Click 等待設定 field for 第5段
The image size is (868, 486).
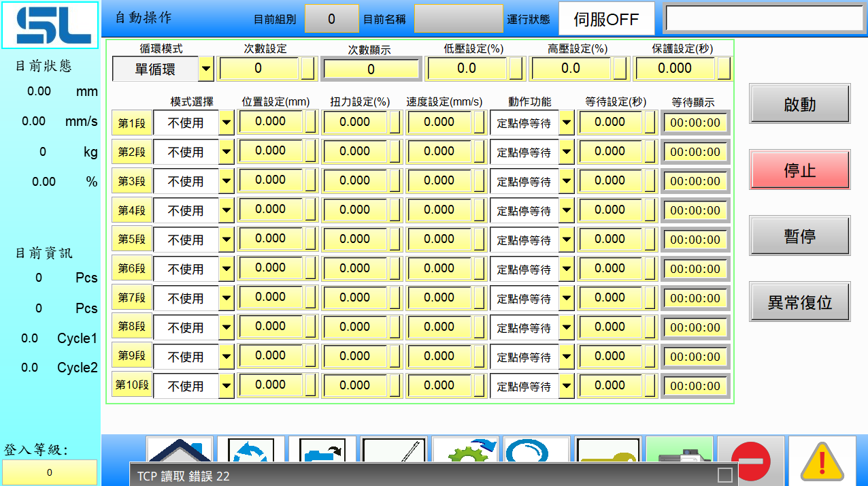pos(610,239)
